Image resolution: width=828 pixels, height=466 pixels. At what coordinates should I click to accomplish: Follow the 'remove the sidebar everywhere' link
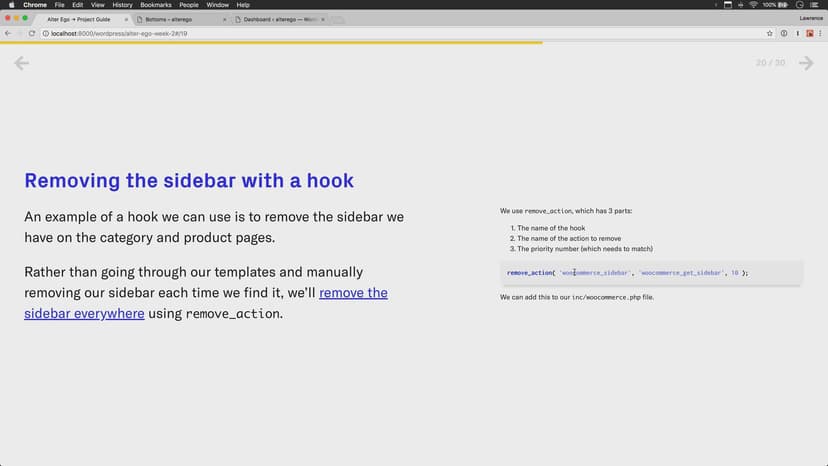click(x=353, y=293)
